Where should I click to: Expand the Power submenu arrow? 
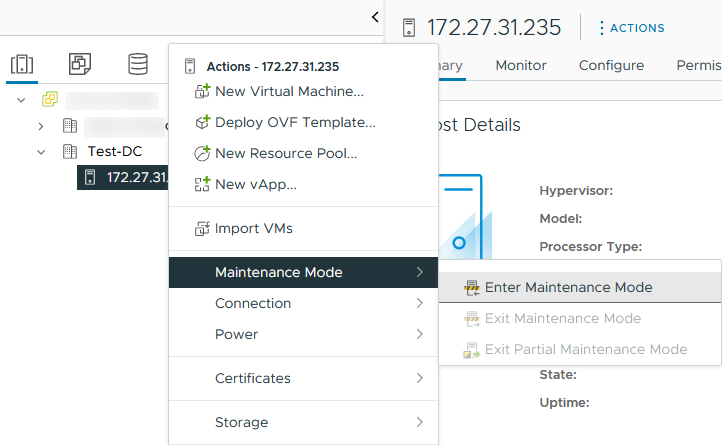click(x=419, y=334)
